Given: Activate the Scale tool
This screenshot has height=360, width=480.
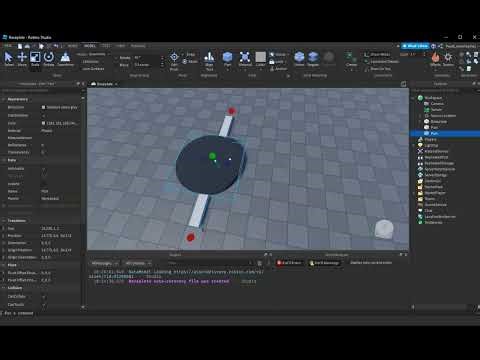Looking at the screenshot, I should coord(35,59).
